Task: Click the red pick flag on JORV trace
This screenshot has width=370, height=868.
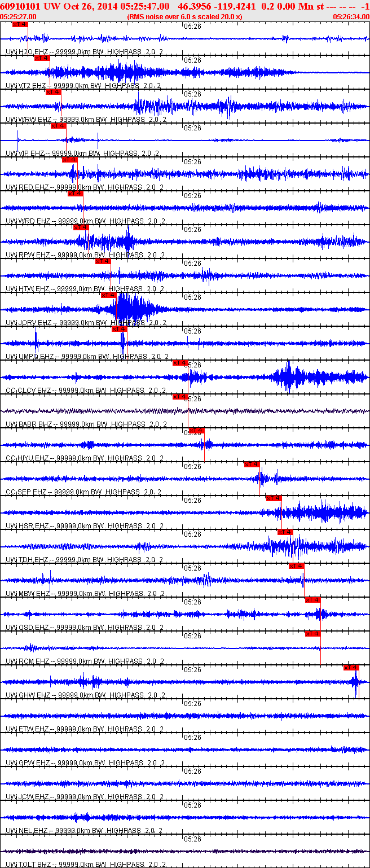Action: (x=109, y=295)
